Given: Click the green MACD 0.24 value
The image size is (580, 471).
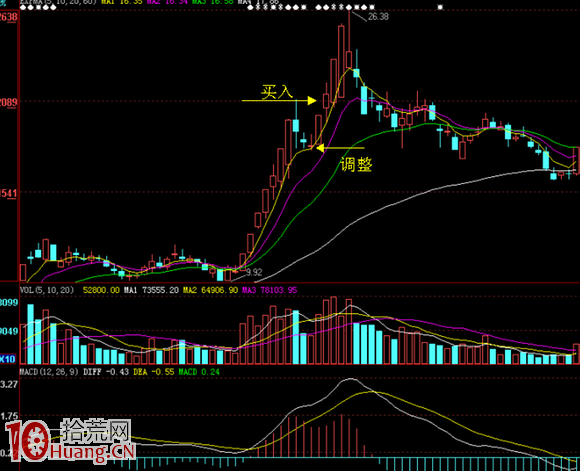Looking at the screenshot, I should (x=199, y=371).
